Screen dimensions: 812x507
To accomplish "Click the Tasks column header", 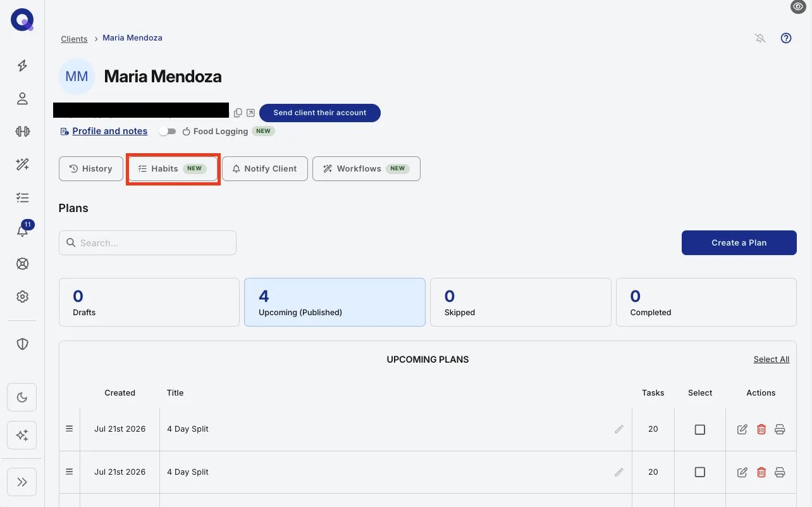I will tap(653, 393).
